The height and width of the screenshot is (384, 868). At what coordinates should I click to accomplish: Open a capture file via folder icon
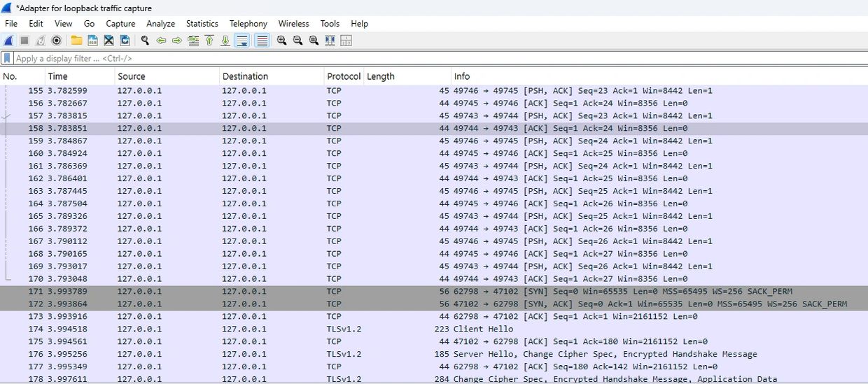tap(76, 41)
